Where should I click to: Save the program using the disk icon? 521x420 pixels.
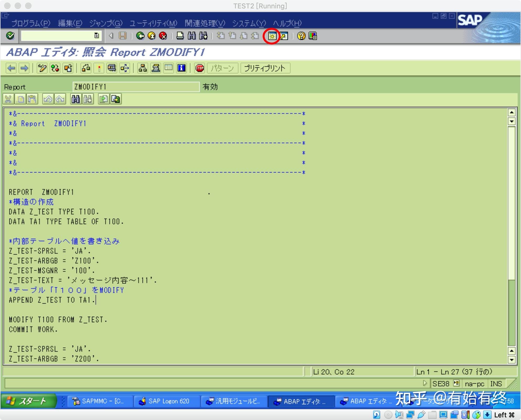[x=122, y=36]
